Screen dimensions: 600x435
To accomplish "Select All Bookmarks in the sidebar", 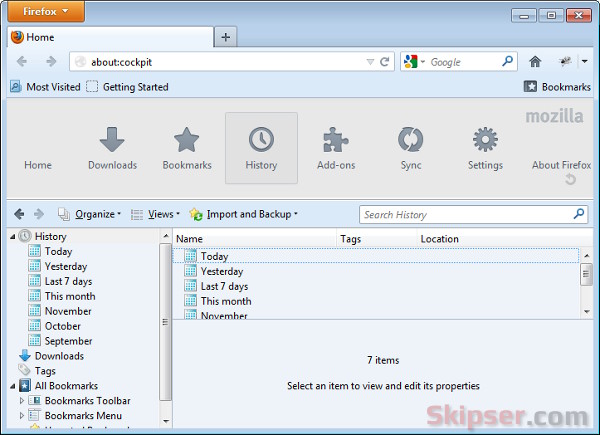I will 66,386.
